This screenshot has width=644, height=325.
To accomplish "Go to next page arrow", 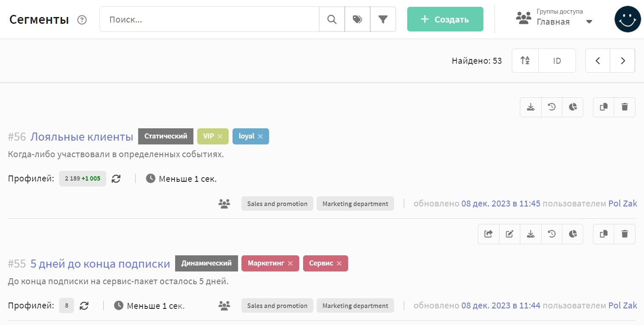I will tap(623, 61).
